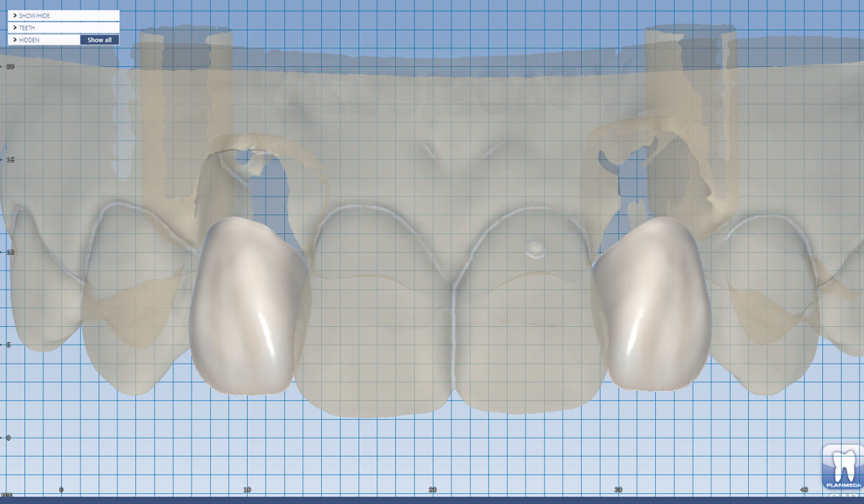
Task: Click the 40 mark on horizontal ruler
Action: point(804,490)
